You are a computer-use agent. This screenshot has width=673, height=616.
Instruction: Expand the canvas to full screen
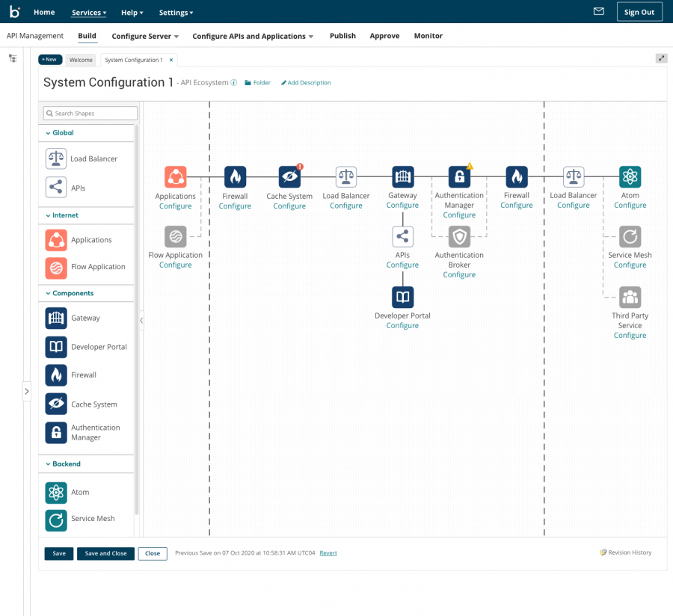coord(661,59)
